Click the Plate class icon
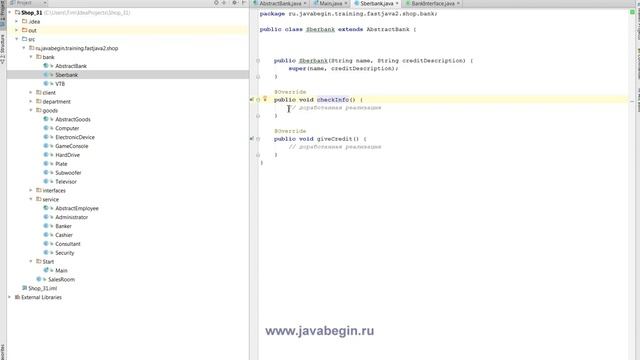This screenshot has width=640, height=360. tap(46, 164)
